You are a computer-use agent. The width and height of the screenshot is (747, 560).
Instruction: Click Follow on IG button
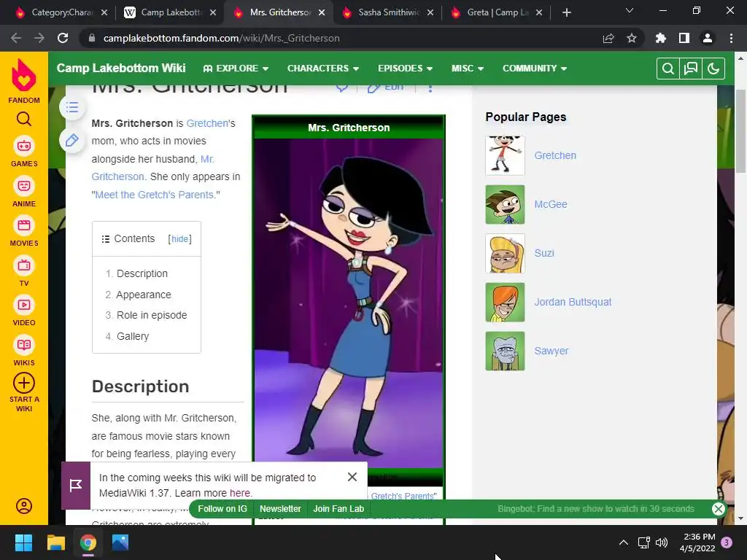pos(222,509)
